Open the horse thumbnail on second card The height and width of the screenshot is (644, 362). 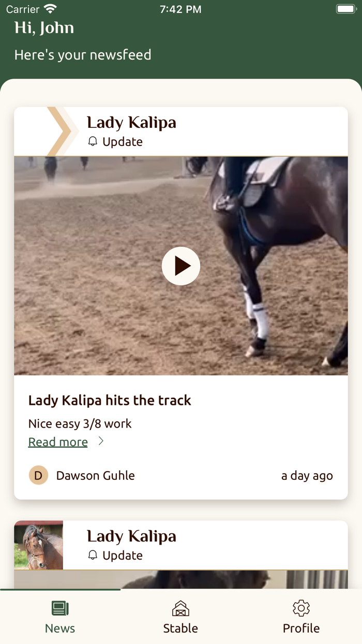(38, 545)
